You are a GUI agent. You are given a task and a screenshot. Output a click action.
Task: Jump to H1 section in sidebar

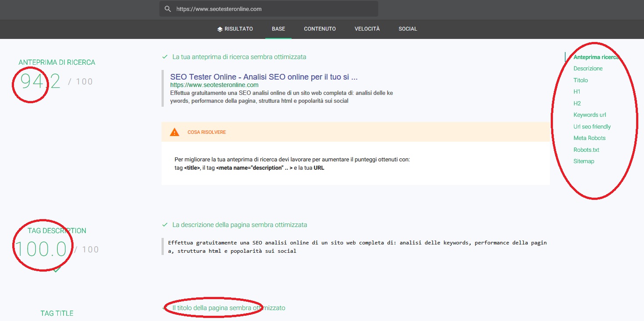pyautogui.click(x=577, y=91)
